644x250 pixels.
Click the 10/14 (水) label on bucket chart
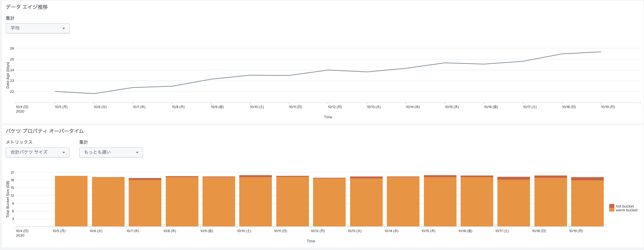click(391, 231)
